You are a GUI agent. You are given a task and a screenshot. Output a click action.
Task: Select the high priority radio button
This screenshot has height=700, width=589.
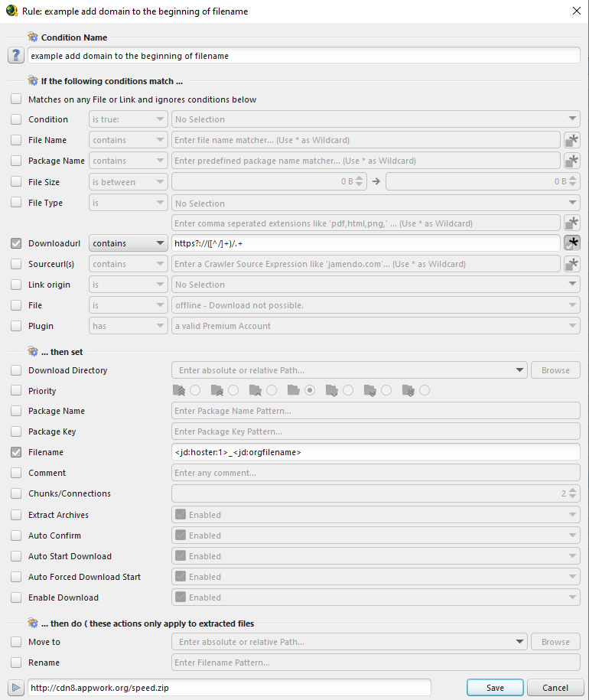(x=272, y=391)
